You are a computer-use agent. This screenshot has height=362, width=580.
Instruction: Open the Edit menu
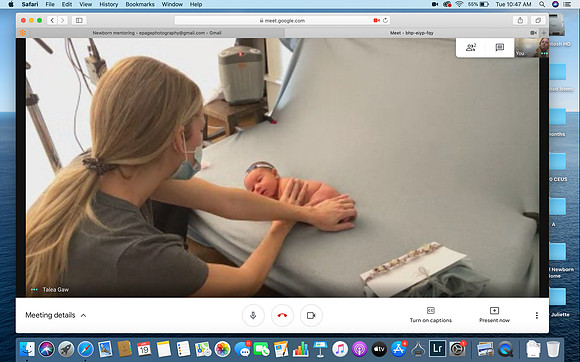[67, 4]
